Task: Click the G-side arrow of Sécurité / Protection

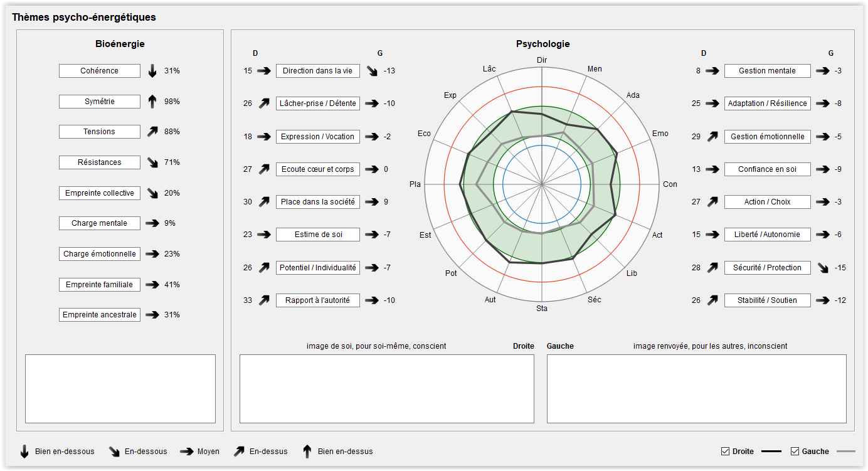Action: [823, 268]
